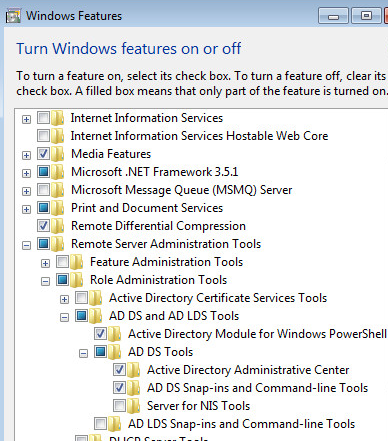Check the Server for NIS Tools box
Image resolution: width=388 pixels, height=441 pixels.
[x=119, y=406]
